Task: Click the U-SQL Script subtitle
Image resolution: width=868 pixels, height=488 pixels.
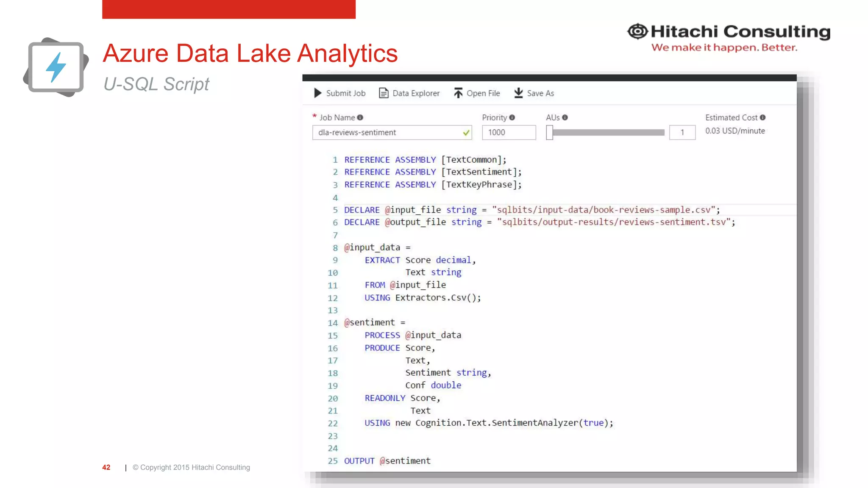Action: pyautogui.click(x=156, y=84)
